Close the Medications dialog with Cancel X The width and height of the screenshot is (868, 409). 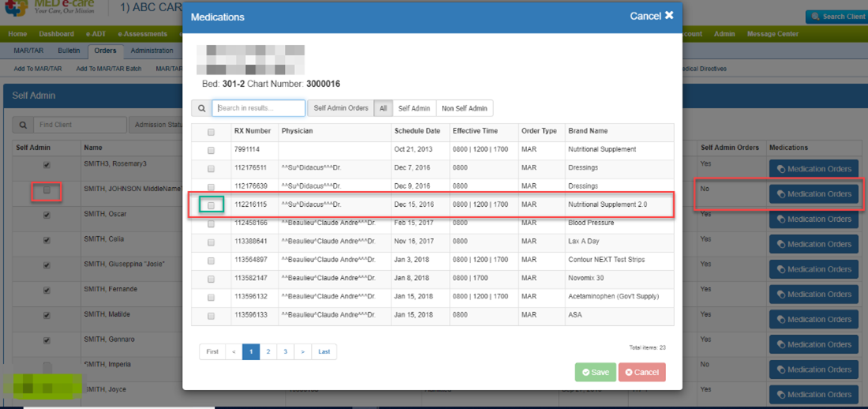[651, 16]
